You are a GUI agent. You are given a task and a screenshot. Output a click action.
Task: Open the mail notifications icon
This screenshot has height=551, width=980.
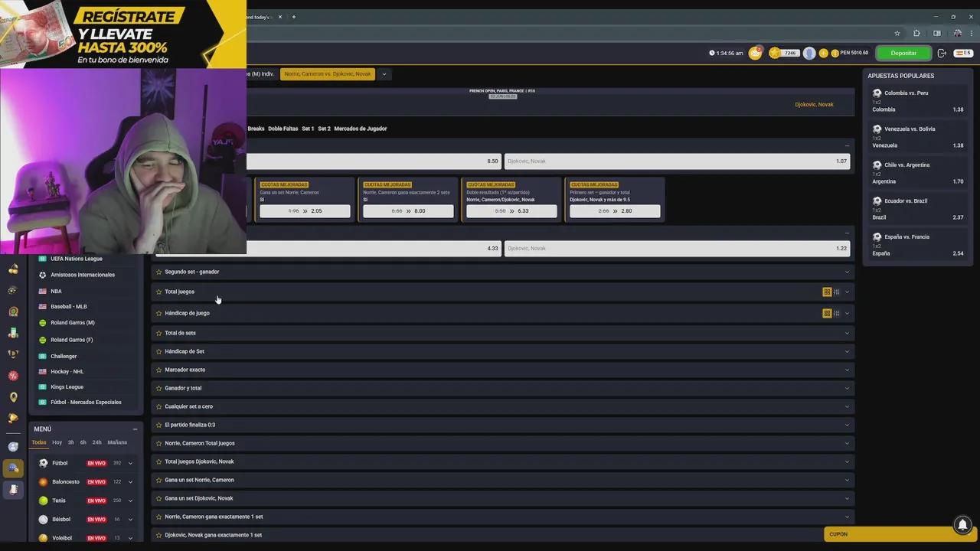(x=756, y=53)
